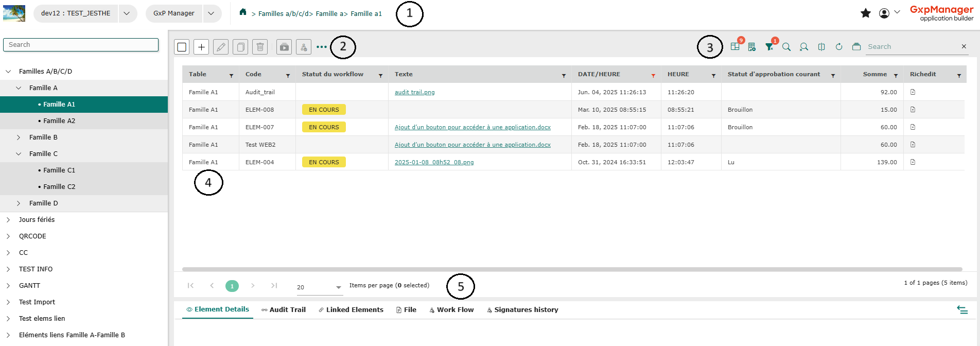Toggle the red DATE/HEURE column filter

[x=653, y=76]
